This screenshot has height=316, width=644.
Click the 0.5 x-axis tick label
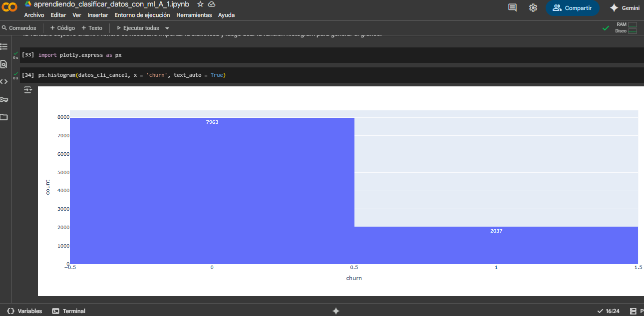[x=354, y=268]
